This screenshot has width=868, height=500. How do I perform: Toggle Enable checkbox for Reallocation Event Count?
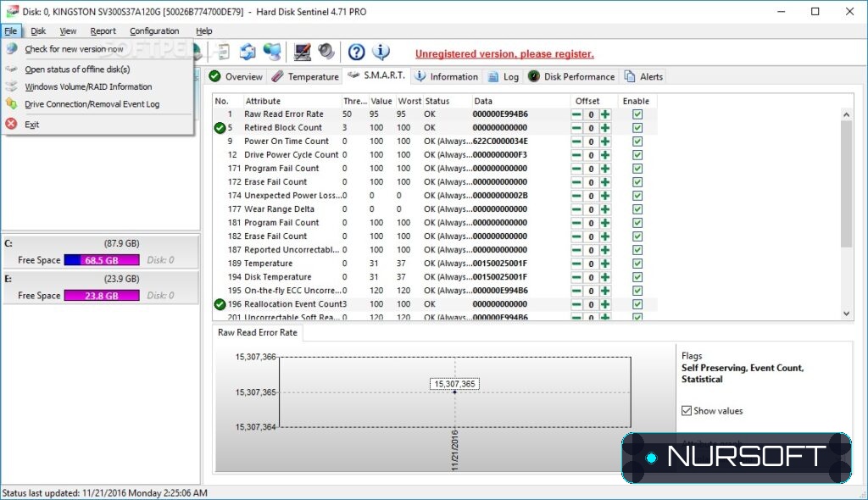coord(637,304)
